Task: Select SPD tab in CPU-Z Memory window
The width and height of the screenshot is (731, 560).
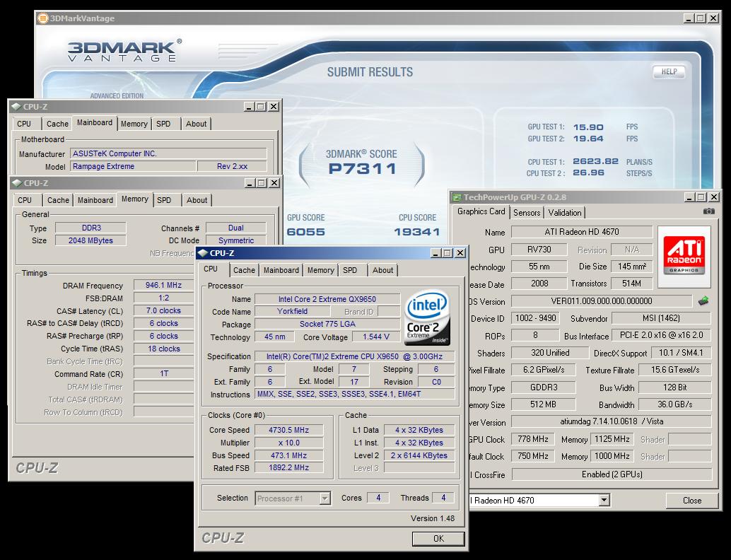Action: (164, 200)
